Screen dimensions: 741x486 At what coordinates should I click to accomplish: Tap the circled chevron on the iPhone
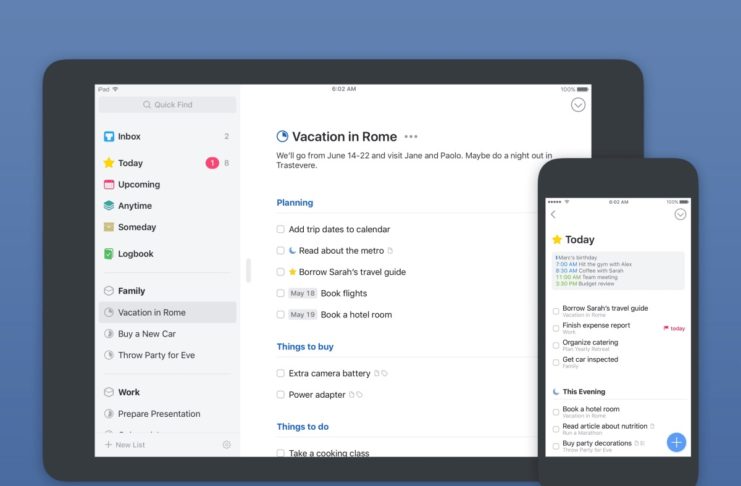pyautogui.click(x=680, y=215)
